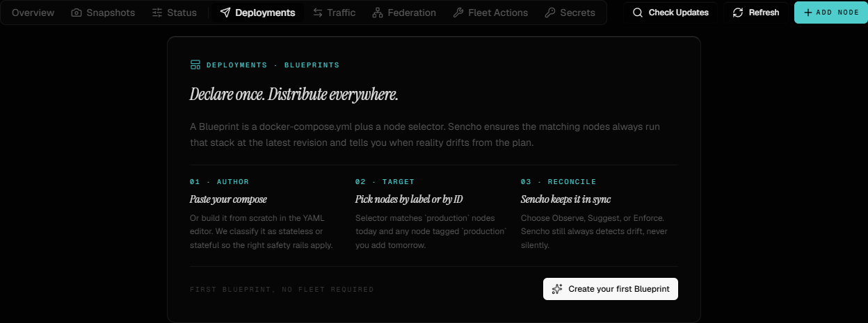Switch to the Snapshots tab

click(x=103, y=13)
